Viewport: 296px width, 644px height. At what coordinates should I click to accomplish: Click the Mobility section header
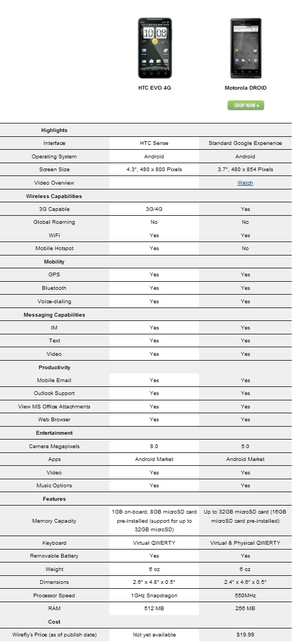click(54, 262)
